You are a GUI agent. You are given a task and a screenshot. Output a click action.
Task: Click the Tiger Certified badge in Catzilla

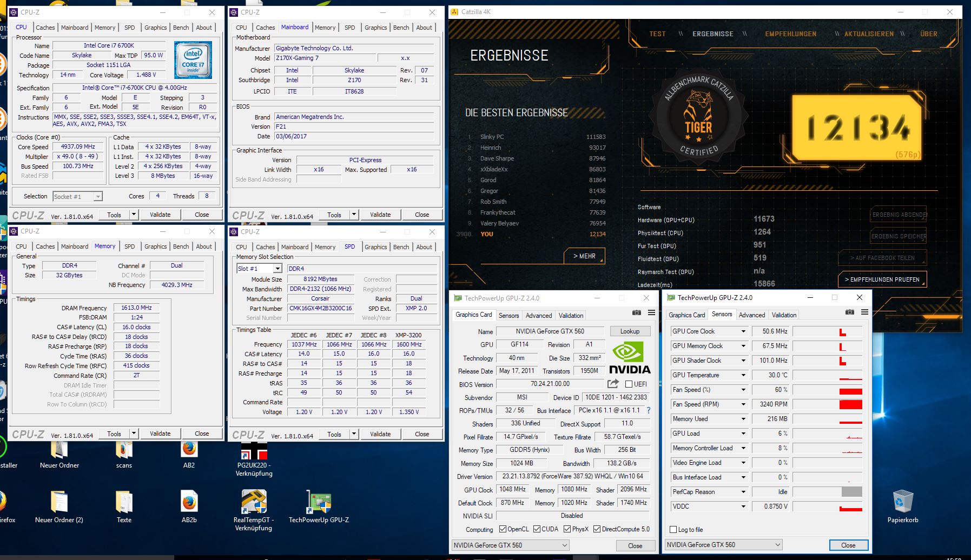699,116
